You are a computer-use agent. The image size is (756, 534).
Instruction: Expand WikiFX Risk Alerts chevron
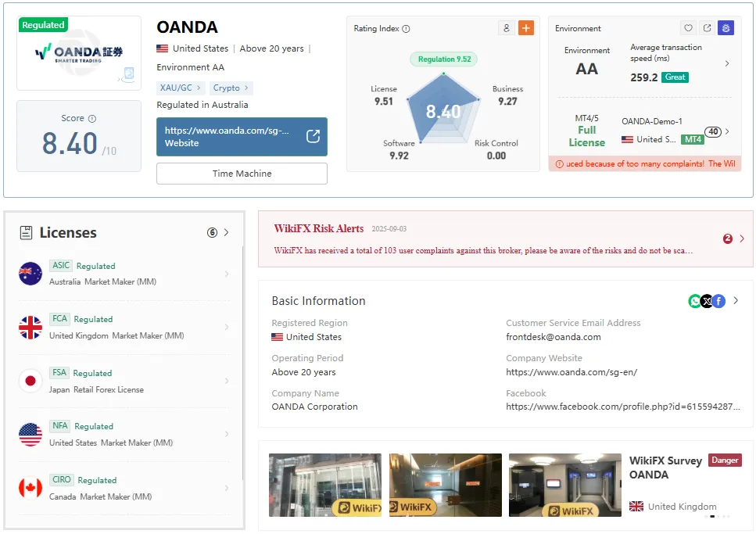click(742, 238)
